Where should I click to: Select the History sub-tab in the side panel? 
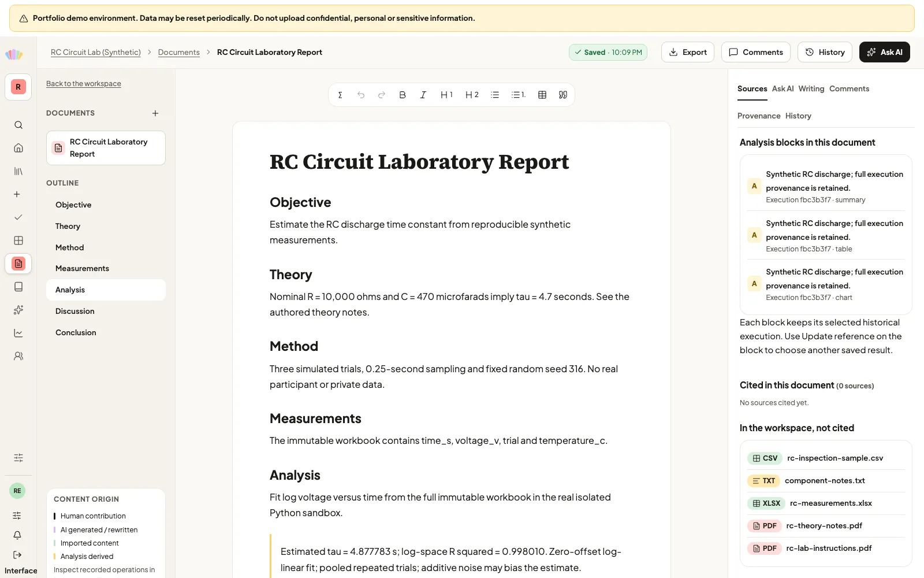tap(798, 116)
